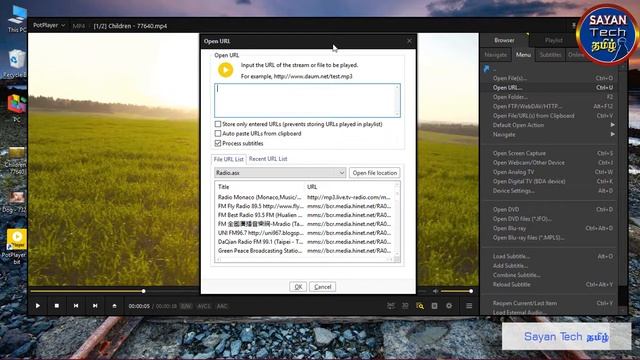Click the Stop playback button

(x=57, y=306)
